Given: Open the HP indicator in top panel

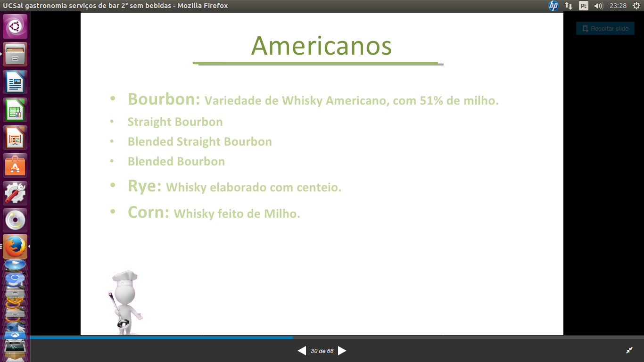Looking at the screenshot, I should tap(553, 6).
